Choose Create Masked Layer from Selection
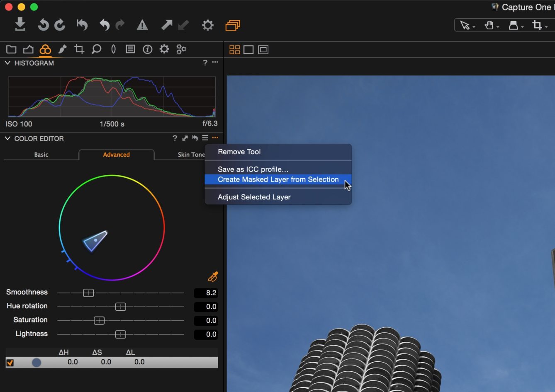The image size is (555, 392). 278,179
